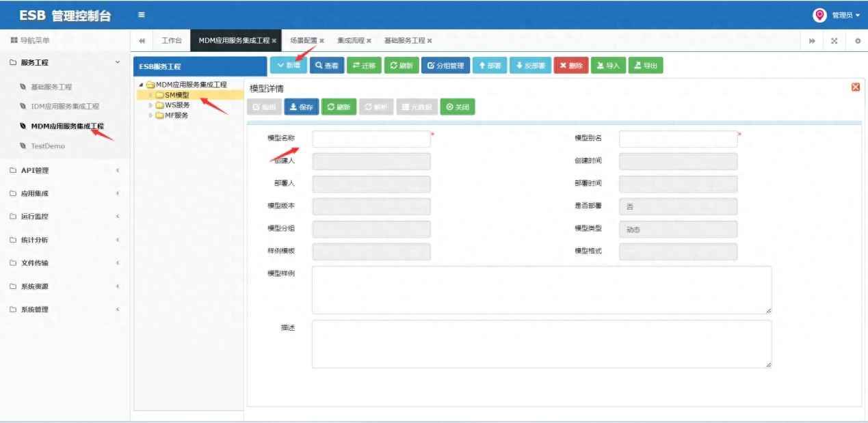Open 分组管理
This screenshot has width=868, height=423.
coord(445,66)
